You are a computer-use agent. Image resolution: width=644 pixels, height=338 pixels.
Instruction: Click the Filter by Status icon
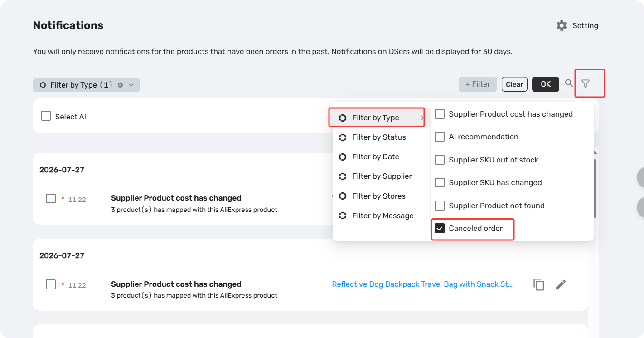343,137
